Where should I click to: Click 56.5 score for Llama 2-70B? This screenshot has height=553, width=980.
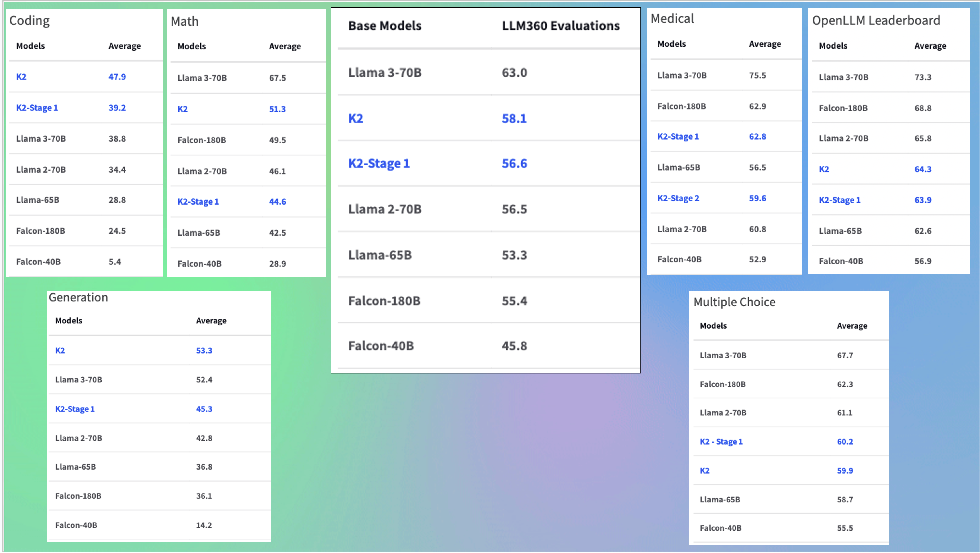tap(514, 209)
